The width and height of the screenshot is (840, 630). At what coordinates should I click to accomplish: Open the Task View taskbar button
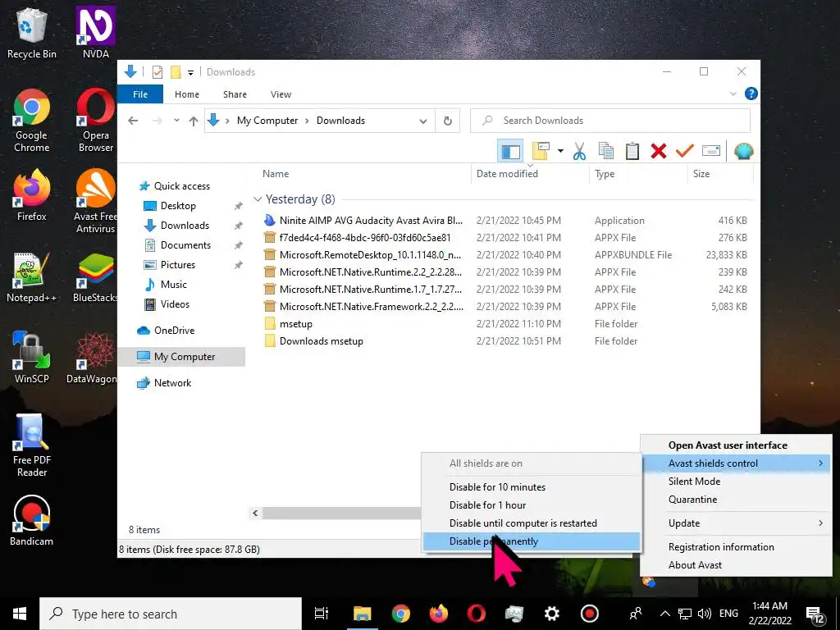coord(321,614)
